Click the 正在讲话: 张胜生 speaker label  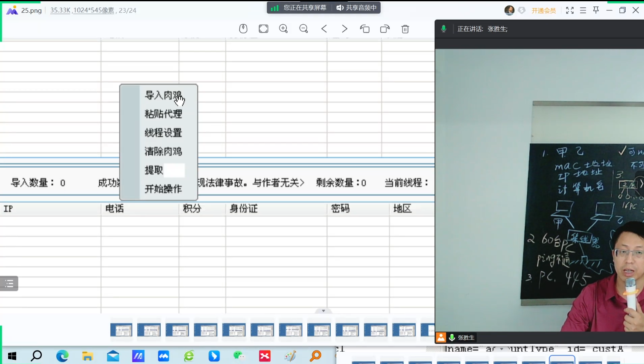pos(482,29)
